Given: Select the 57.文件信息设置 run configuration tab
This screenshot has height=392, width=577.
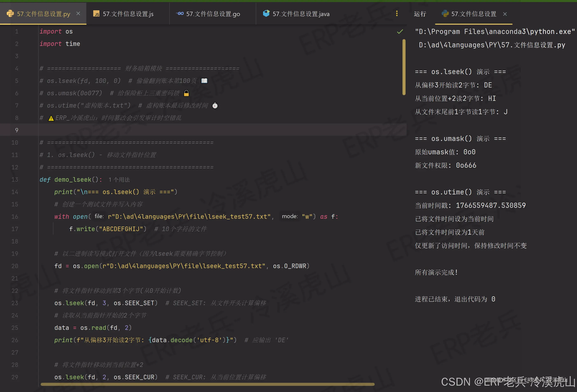Looking at the screenshot, I should 474,14.
